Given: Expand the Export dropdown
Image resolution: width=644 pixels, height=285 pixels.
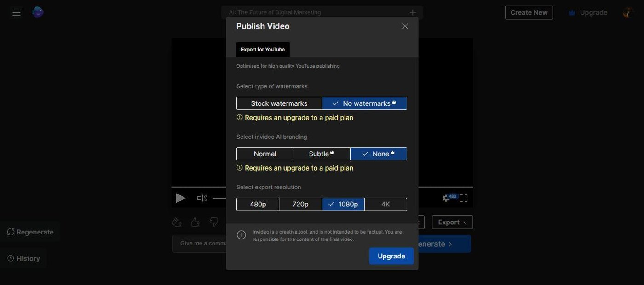Looking at the screenshot, I should tap(452, 222).
